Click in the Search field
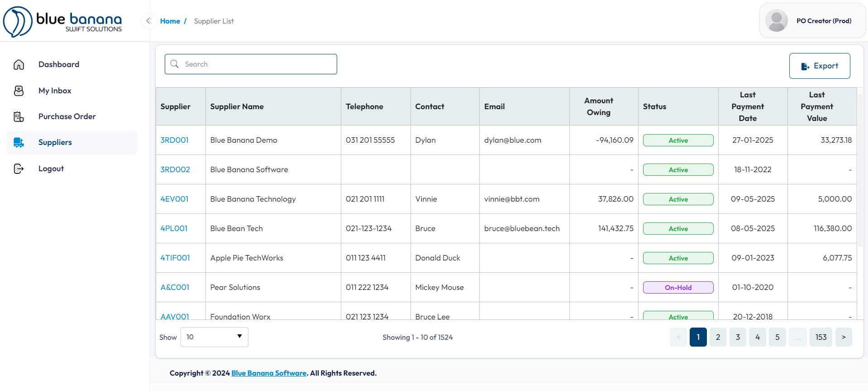 click(x=251, y=64)
